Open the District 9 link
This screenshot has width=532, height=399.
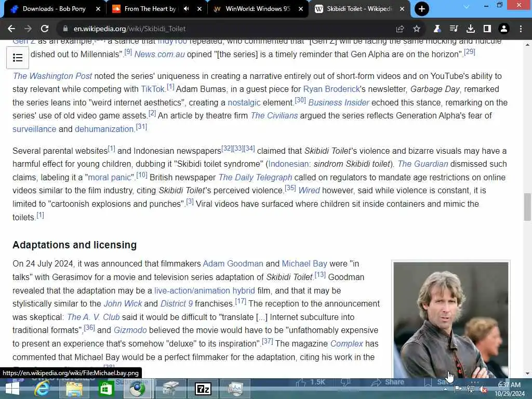(177, 303)
